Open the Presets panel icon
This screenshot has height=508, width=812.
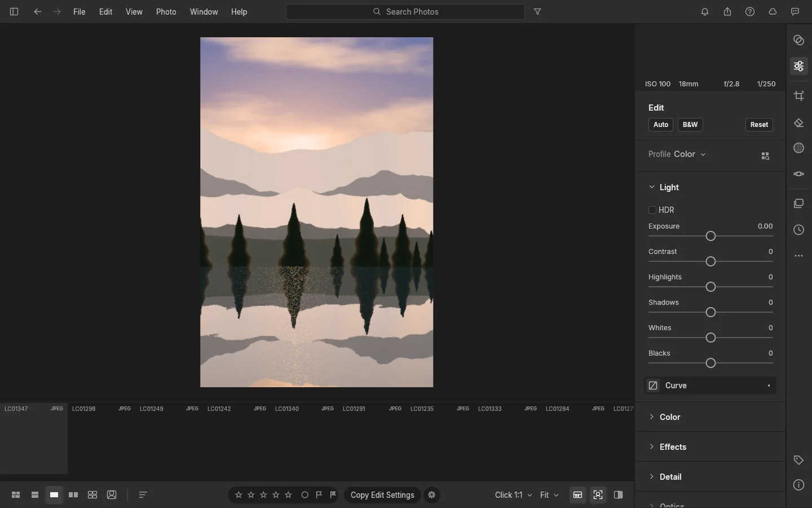pyautogui.click(x=798, y=40)
